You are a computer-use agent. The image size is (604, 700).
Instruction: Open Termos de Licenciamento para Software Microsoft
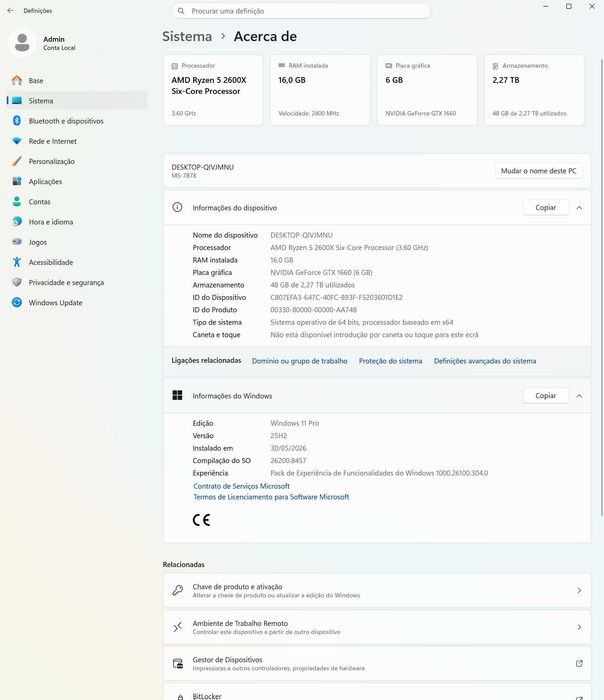[271, 496]
